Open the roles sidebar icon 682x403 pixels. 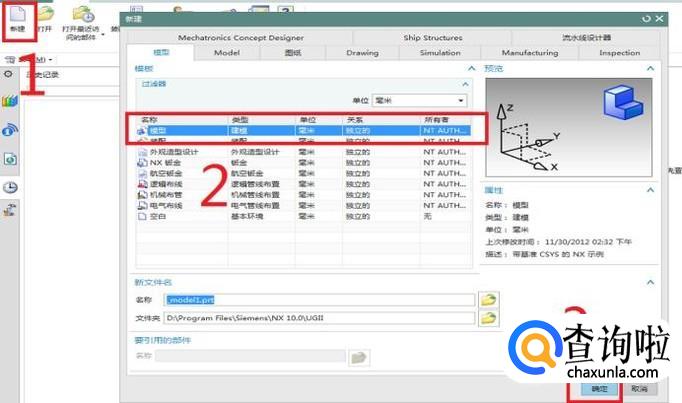10,211
